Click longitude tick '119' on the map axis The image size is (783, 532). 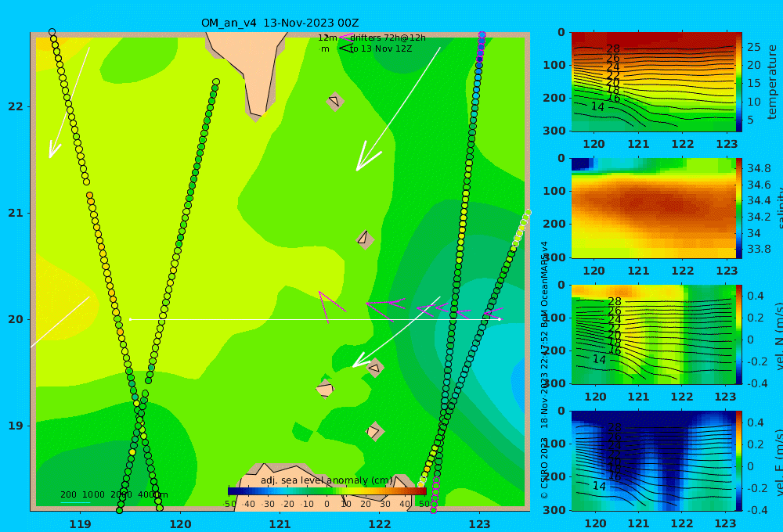(80, 524)
